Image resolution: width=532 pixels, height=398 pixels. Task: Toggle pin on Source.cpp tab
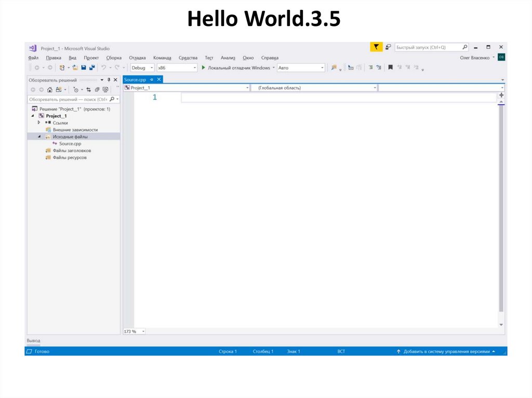pyautogui.click(x=152, y=80)
